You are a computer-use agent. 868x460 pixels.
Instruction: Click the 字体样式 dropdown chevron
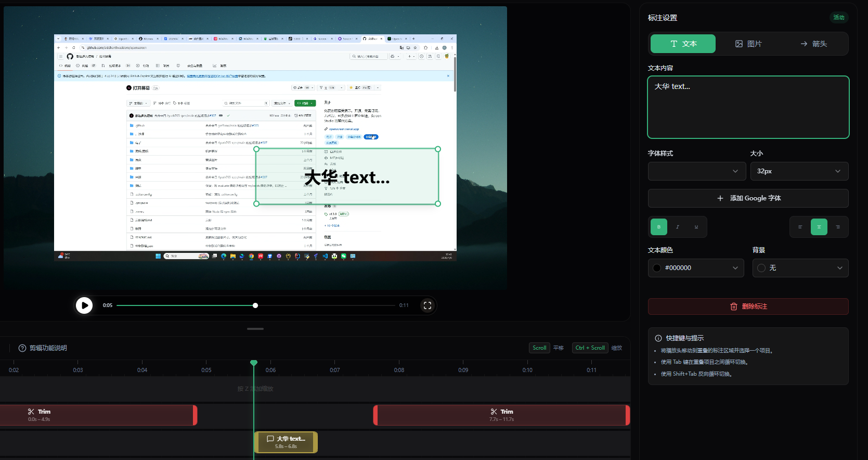[735, 171]
